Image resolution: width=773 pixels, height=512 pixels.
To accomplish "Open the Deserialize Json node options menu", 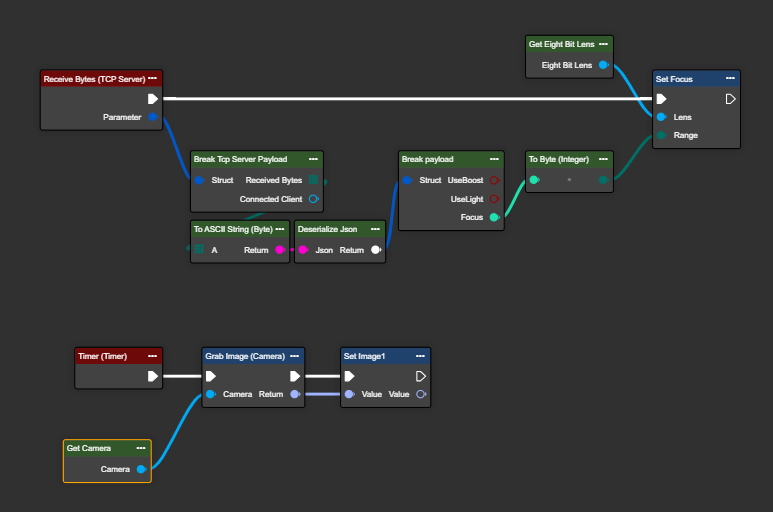I will [375, 229].
